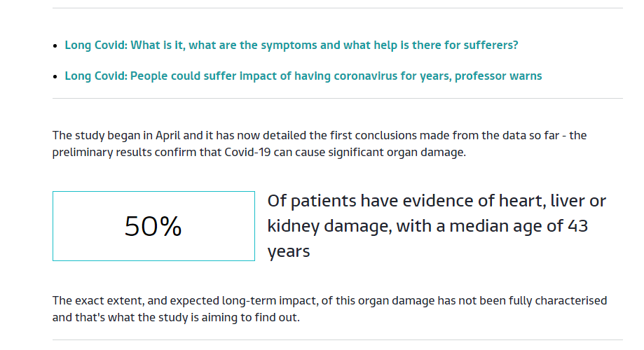Click the bullet before 'What is it' link
The image size is (644, 350).
(56, 46)
